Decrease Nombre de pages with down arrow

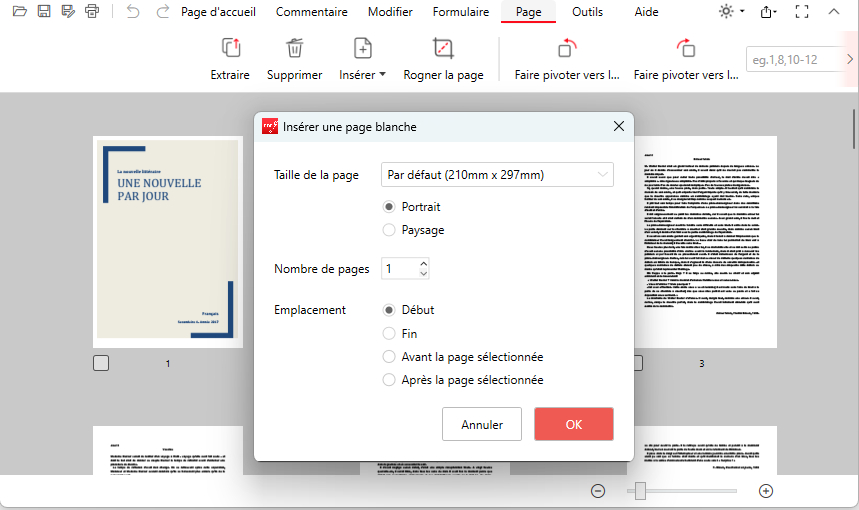click(423, 273)
